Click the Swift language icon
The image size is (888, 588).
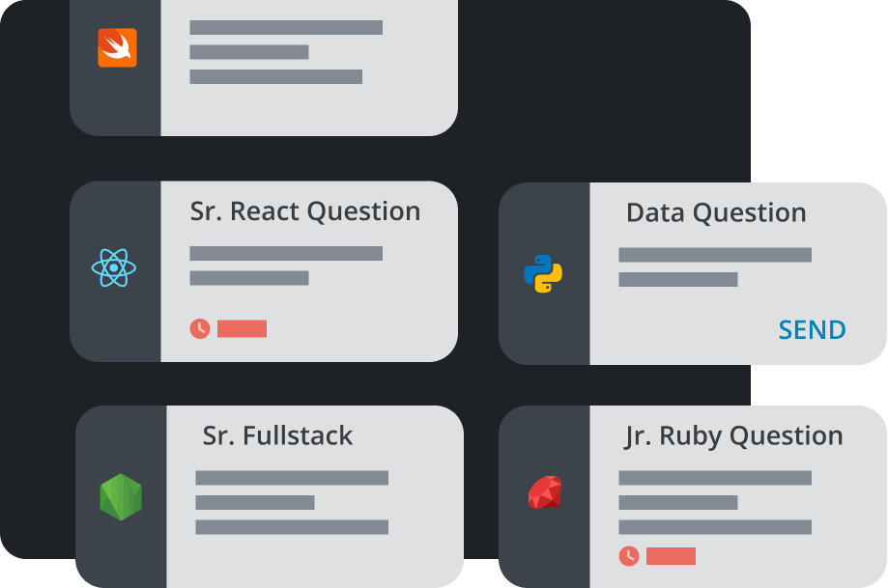pos(117,48)
